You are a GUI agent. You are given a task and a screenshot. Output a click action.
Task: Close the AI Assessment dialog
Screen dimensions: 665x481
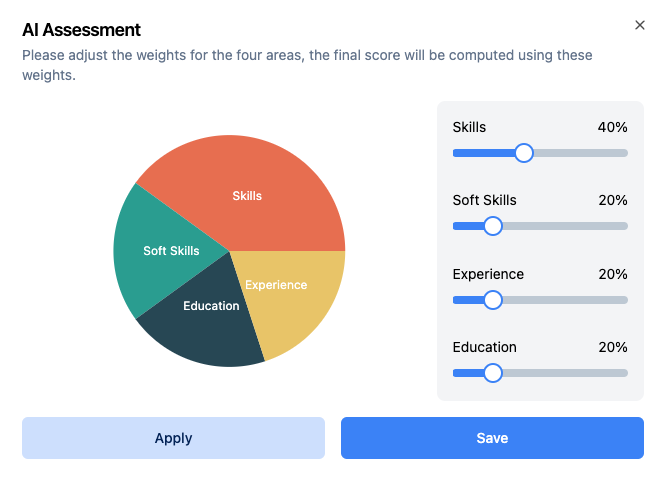pyautogui.click(x=640, y=25)
